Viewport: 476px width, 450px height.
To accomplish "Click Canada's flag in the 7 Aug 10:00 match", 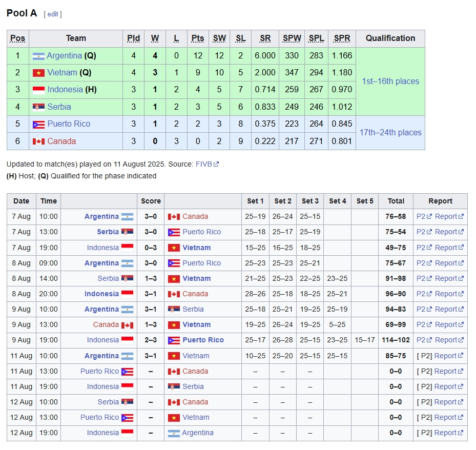I will [174, 217].
